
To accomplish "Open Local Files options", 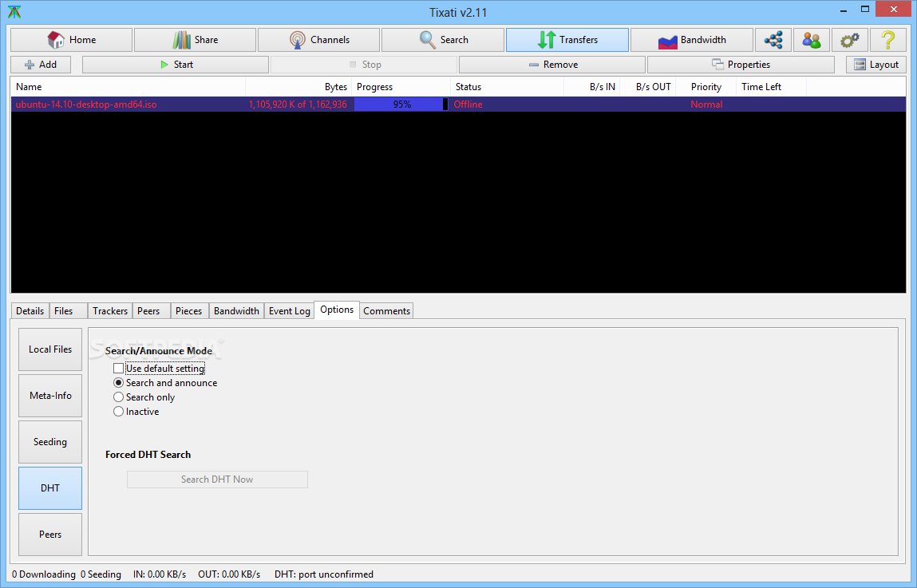I will pos(50,349).
